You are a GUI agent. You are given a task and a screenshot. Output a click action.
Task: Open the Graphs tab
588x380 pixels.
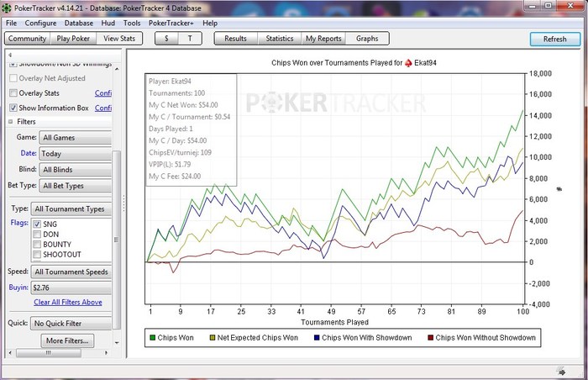tap(367, 39)
